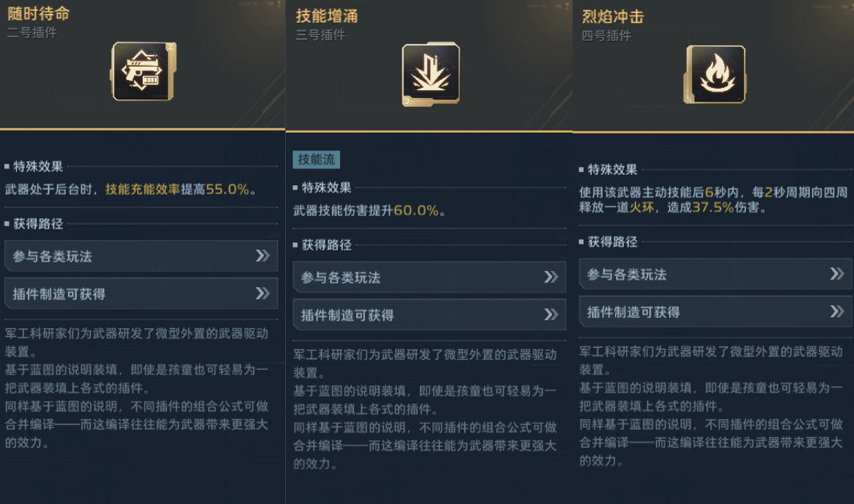Select the 随时待命 plugin title
This screenshot has height=504, width=854.
coord(38,15)
